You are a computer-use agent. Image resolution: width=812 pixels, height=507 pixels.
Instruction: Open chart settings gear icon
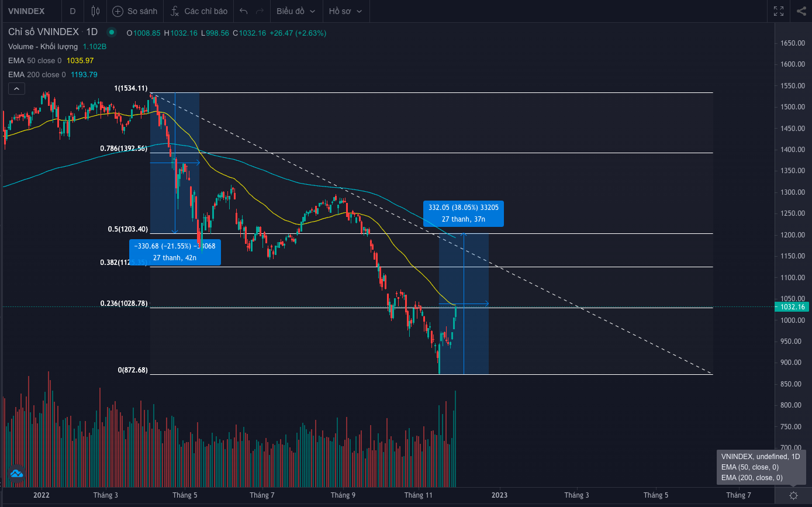(793, 495)
